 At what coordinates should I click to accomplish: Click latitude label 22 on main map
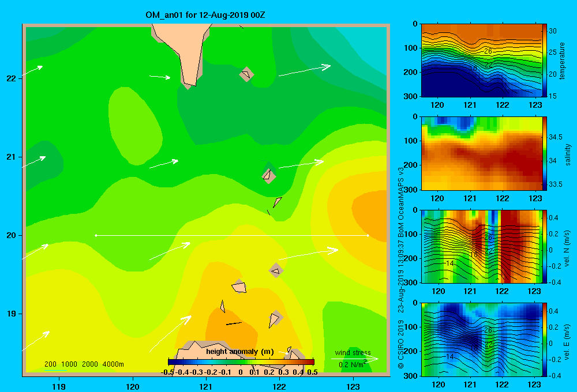point(11,78)
